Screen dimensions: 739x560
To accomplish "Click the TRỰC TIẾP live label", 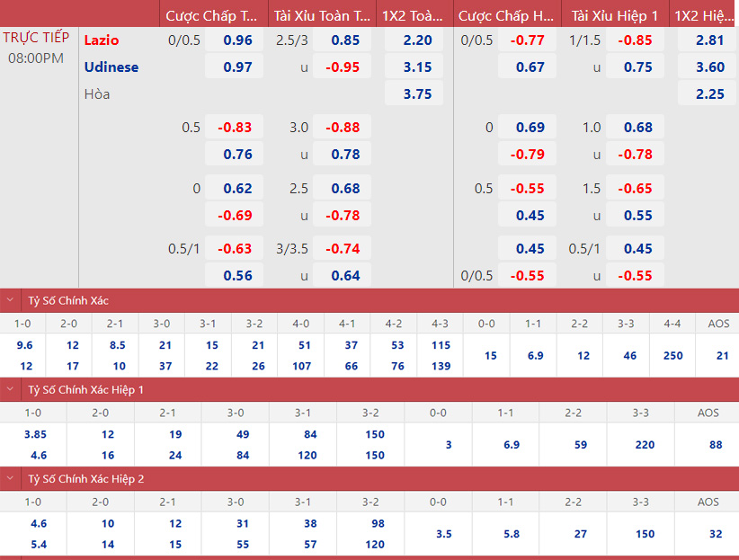I will [x=36, y=38].
